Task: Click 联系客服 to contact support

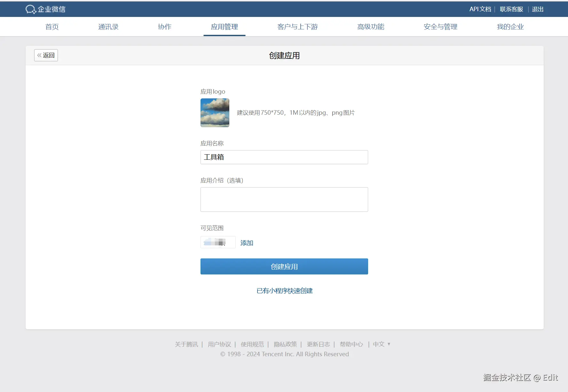Action: (511, 9)
